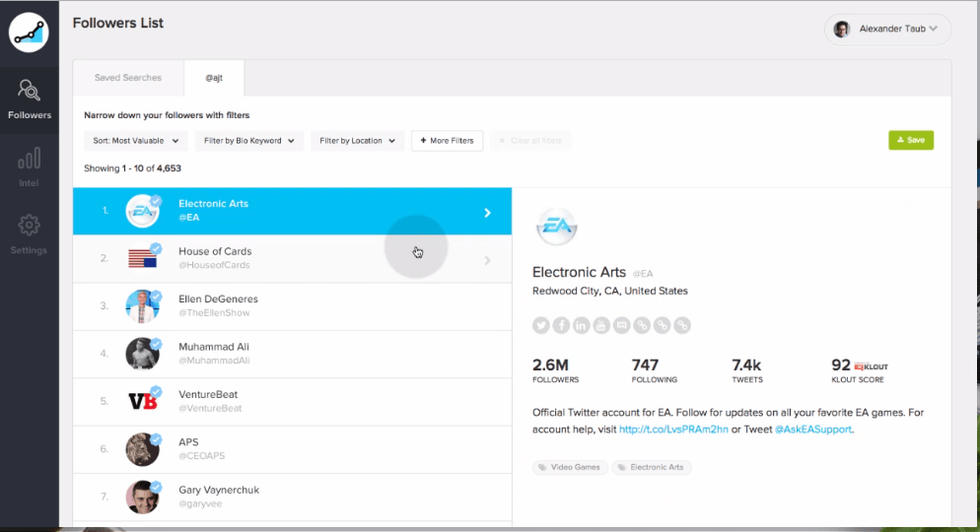Image resolution: width=980 pixels, height=532 pixels.
Task: Select the @ajt tab
Action: 214,78
